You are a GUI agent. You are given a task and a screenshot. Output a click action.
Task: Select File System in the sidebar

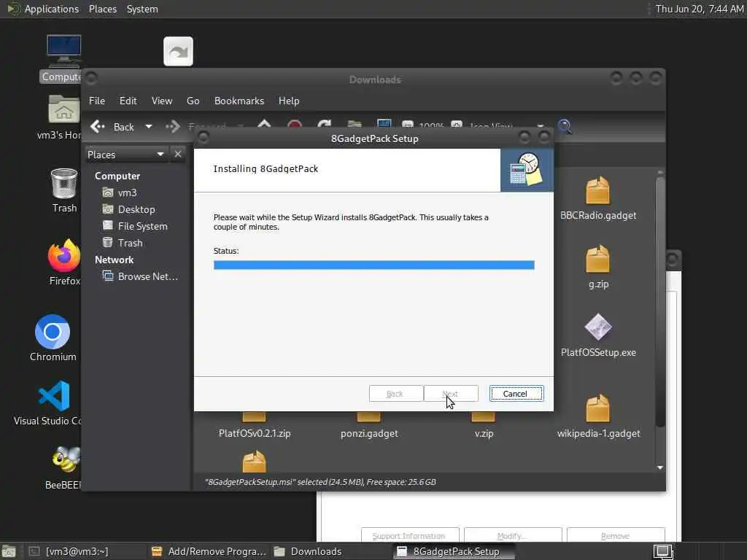tap(135, 226)
